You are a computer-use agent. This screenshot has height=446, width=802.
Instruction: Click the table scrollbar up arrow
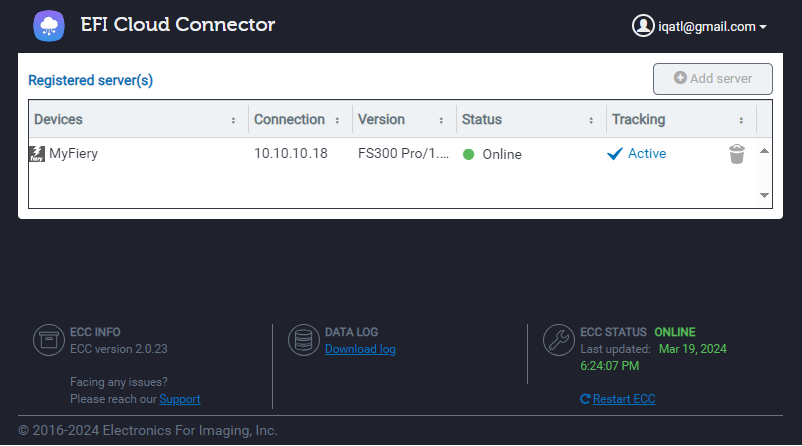pyautogui.click(x=764, y=151)
